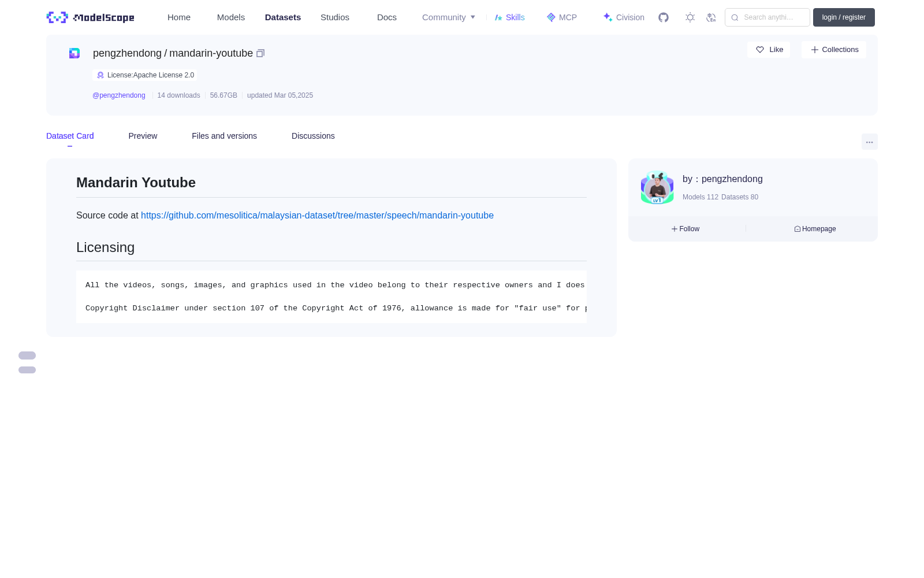Click the Models 112 count

coord(701,197)
